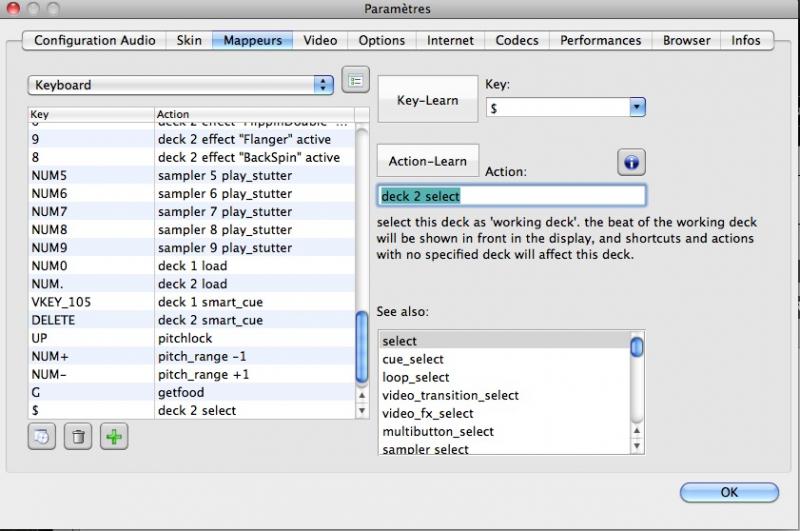Image resolution: width=800 pixels, height=531 pixels.
Task: Click the Action text field
Action: (511, 196)
